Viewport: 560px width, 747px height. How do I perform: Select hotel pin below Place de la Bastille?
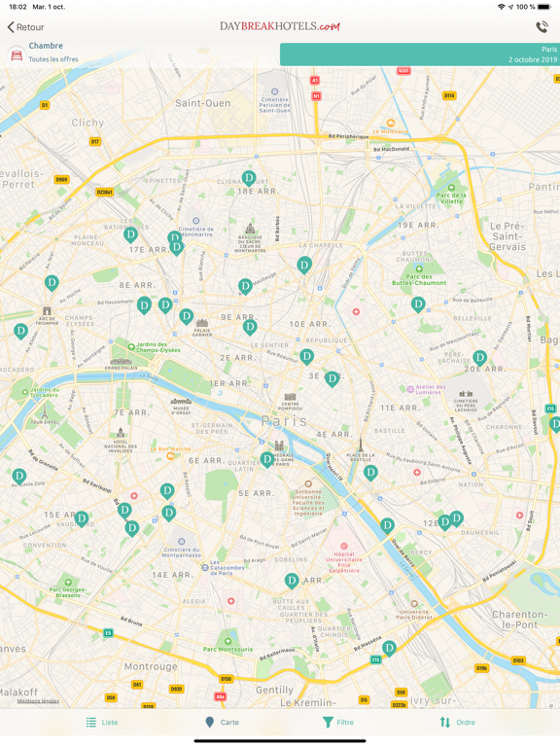370,473
